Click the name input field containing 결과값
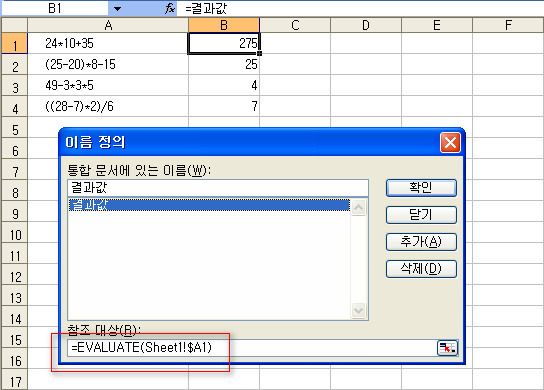544x390 pixels. pyautogui.click(x=218, y=188)
